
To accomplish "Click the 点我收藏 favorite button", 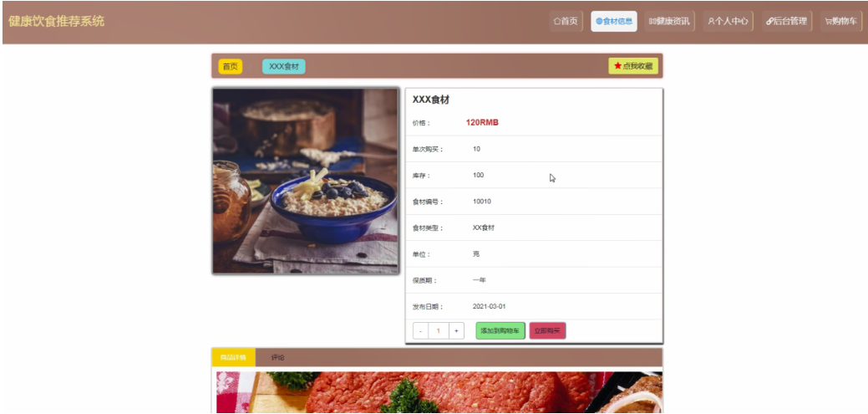I will [633, 66].
